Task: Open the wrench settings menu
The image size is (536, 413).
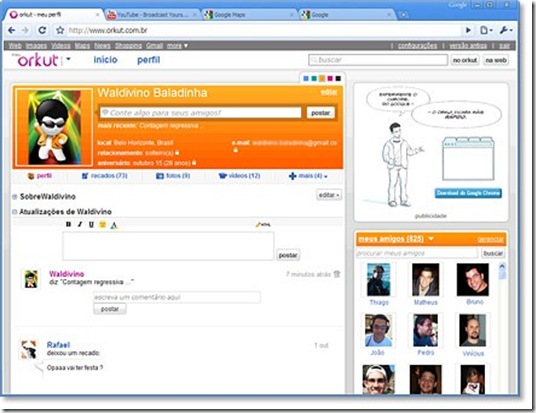Action: click(506, 30)
